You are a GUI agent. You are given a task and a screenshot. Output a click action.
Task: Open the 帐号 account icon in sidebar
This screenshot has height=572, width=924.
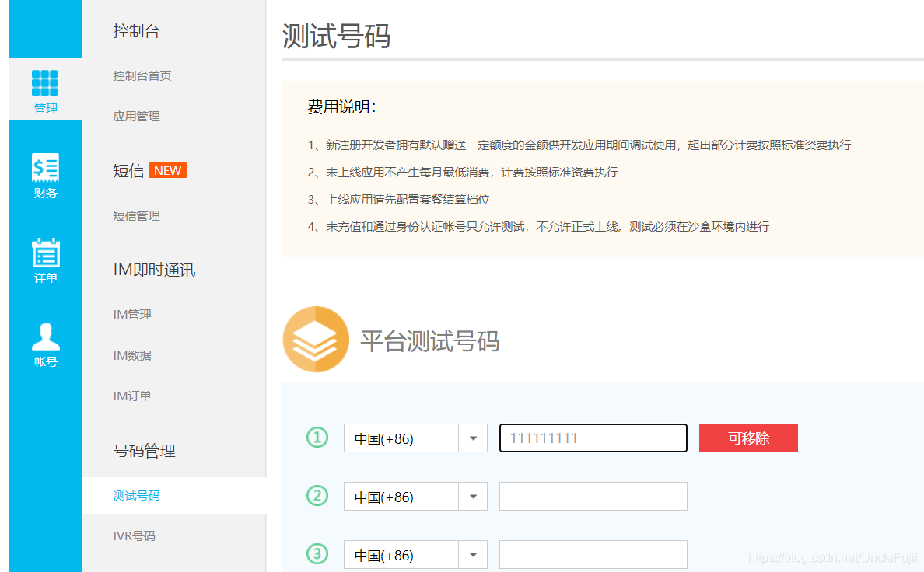coord(45,336)
